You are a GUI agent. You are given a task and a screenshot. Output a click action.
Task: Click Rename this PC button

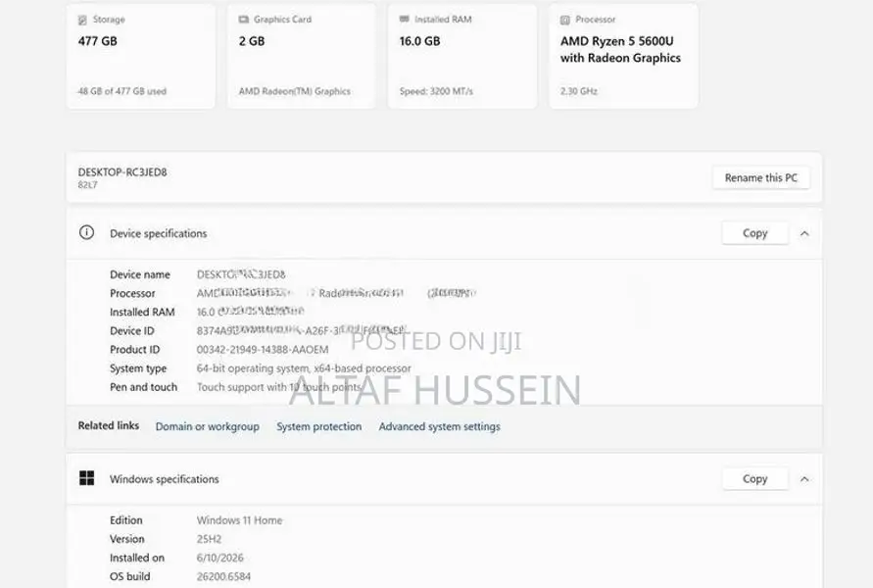pos(761,177)
